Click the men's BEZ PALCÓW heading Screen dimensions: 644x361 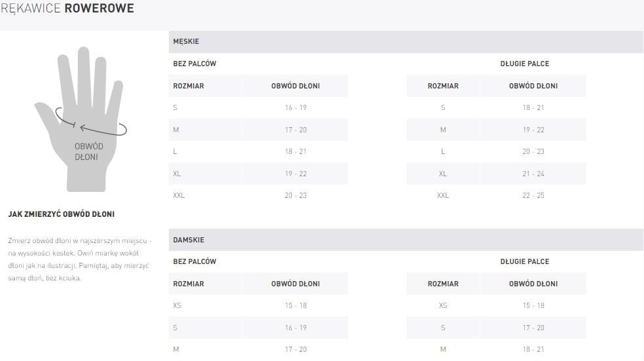click(x=194, y=64)
